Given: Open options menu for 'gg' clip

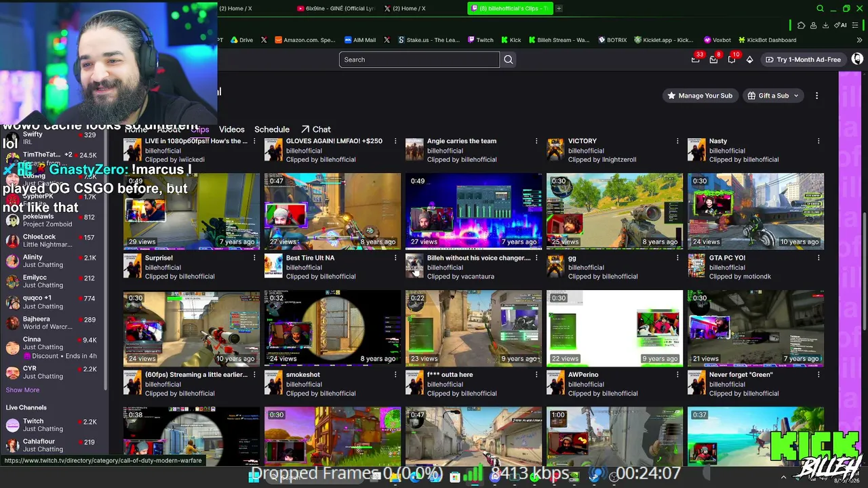Looking at the screenshot, I should 677,258.
